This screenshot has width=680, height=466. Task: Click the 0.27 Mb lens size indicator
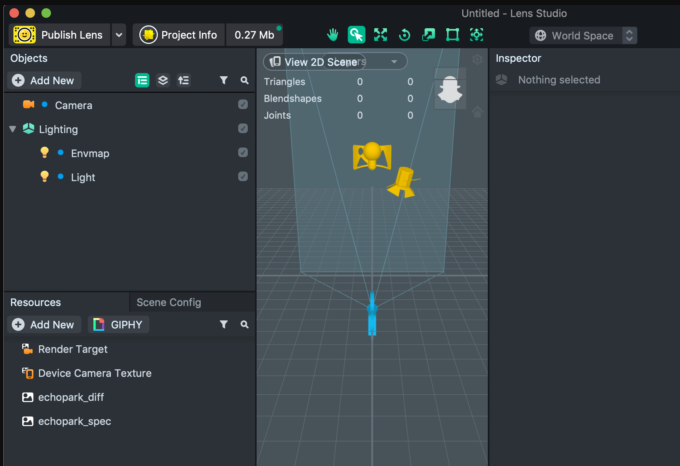pyautogui.click(x=255, y=35)
